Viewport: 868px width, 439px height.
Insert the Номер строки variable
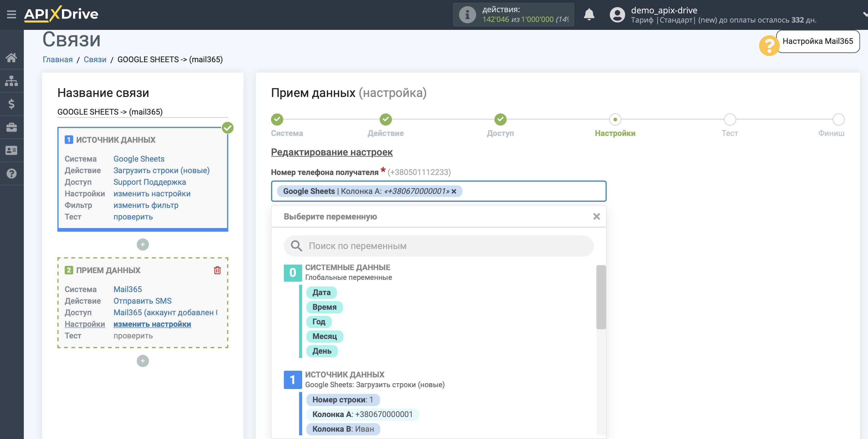[343, 400]
